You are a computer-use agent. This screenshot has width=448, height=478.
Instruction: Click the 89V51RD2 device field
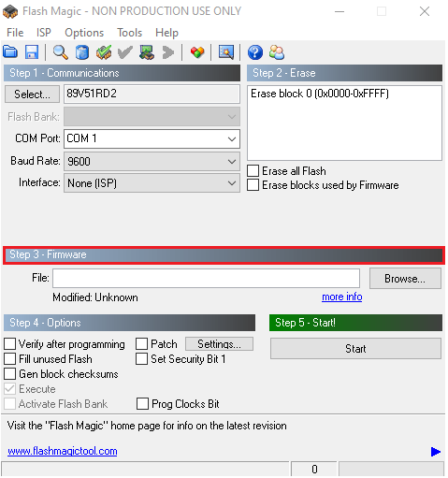tap(152, 94)
